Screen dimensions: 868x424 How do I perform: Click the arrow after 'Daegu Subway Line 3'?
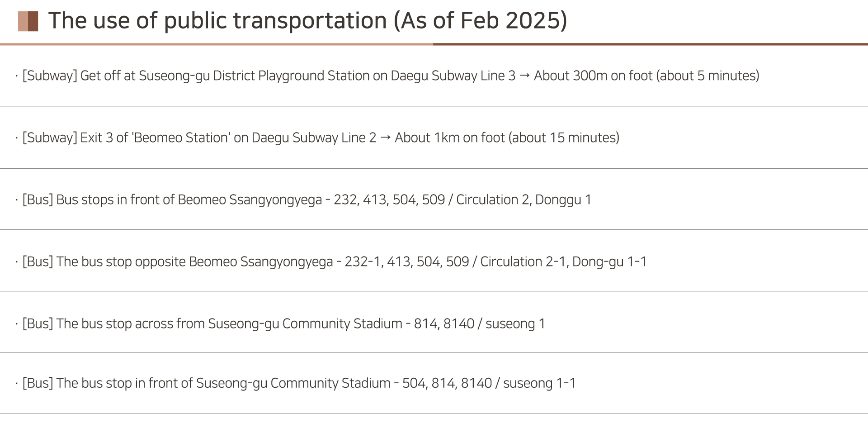click(x=524, y=76)
